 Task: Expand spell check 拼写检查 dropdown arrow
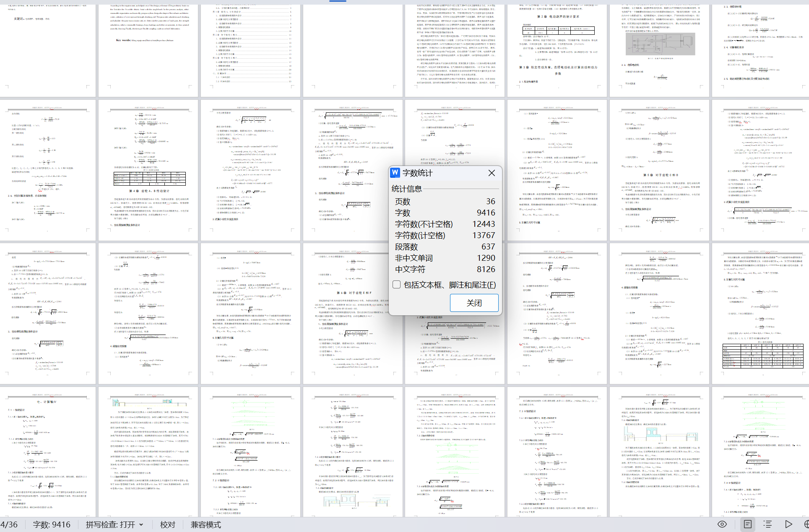click(141, 524)
